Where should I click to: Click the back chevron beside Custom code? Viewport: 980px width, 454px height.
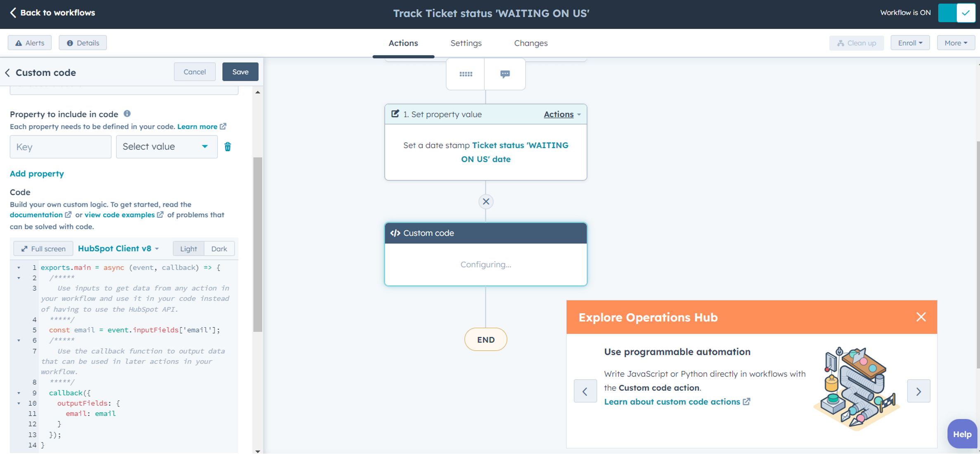tap(7, 73)
